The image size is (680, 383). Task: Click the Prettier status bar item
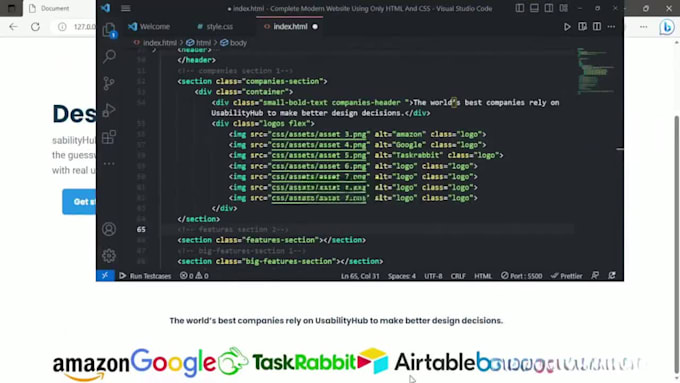[x=566, y=276]
